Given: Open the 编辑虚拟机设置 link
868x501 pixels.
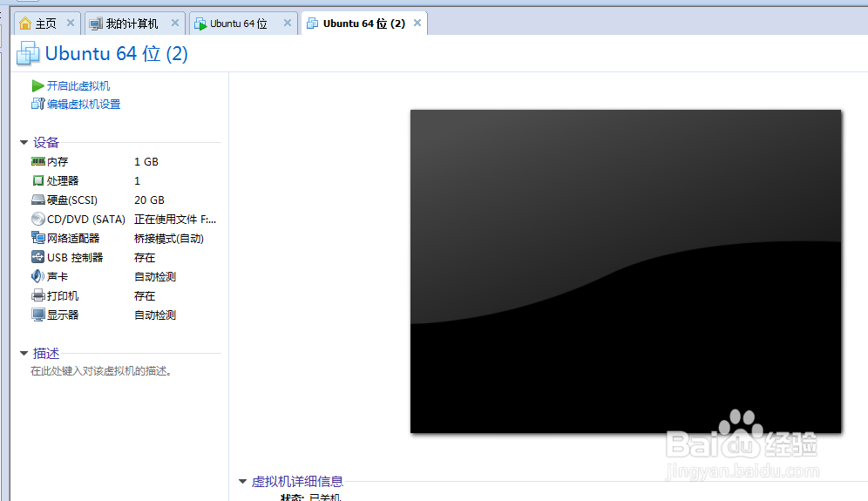Looking at the screenshot, I should [84, 104].
